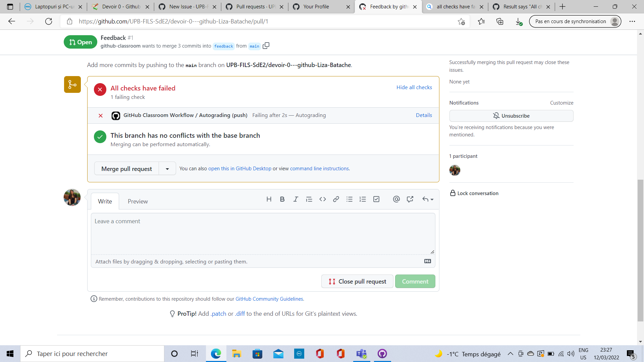Open the browser settings menu with three dots
Image resolution: width=644 pixels, height=362 pixels.
click(x=633, y=21)
